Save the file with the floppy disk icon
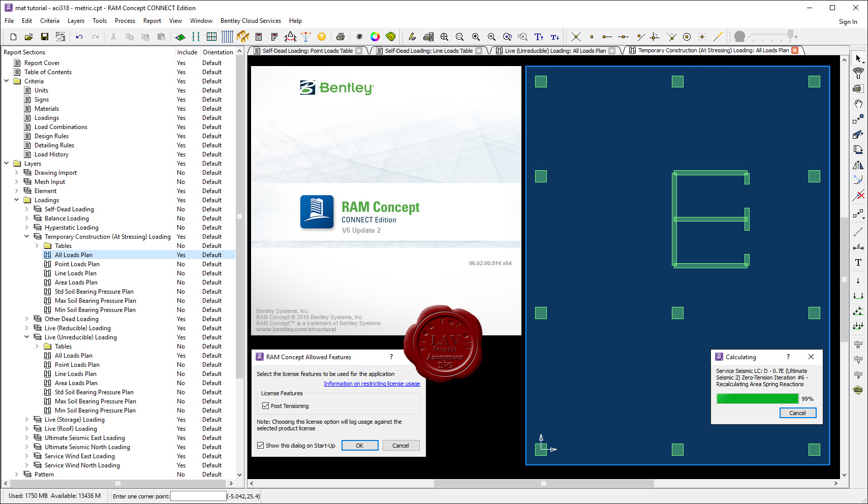Screen dimensions: 868x504 click(x=45, y=37)
